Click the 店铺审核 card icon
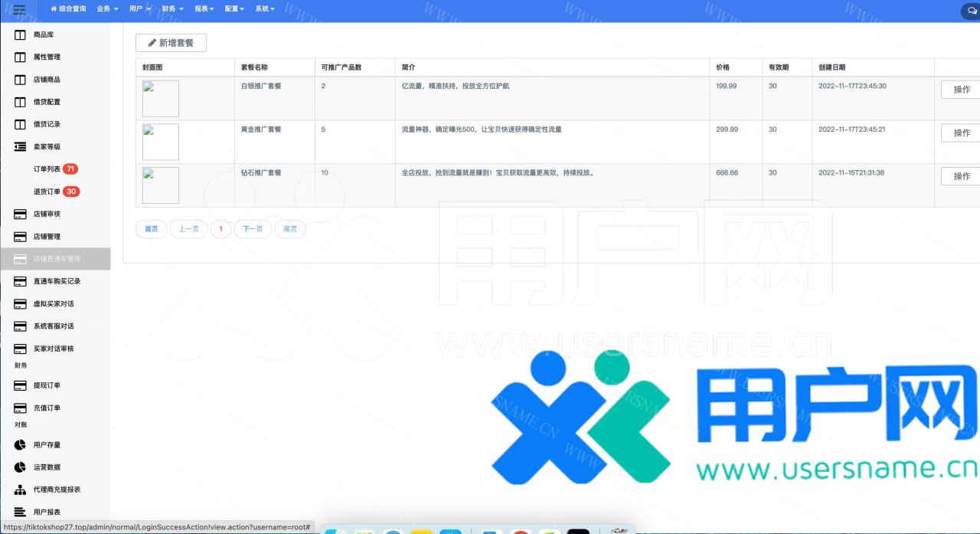Image resolution: width=980 pixels, height=534 pixels. click(20, 215)
